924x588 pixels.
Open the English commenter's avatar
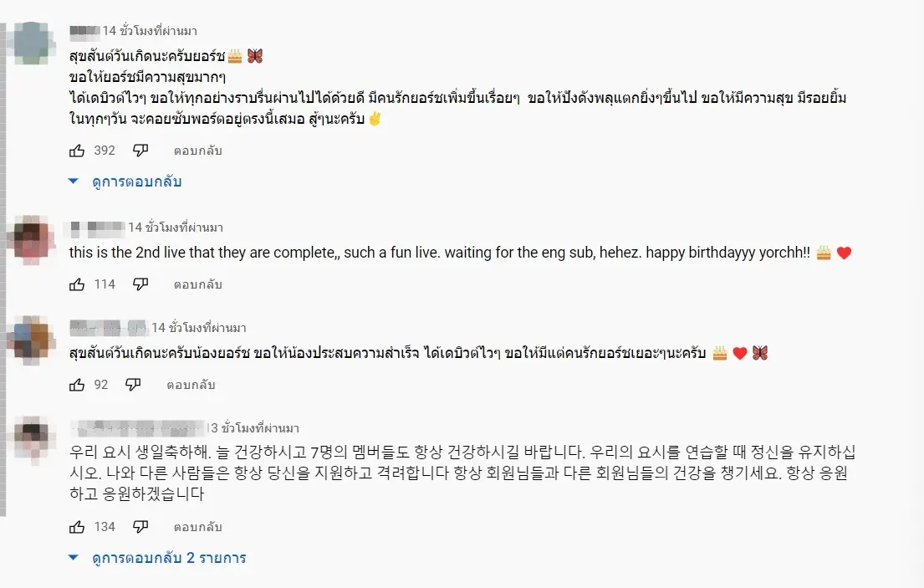(x=35, y=241)
